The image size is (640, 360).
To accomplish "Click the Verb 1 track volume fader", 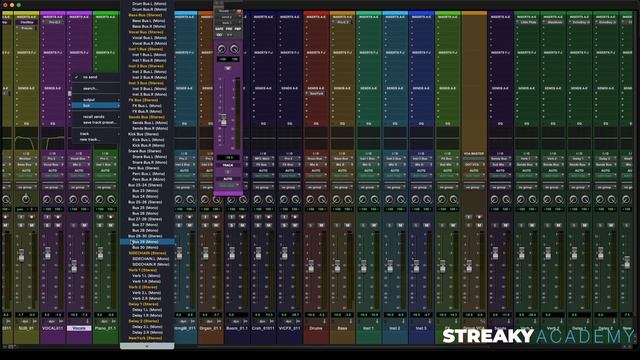I will [x=522, y=253].
